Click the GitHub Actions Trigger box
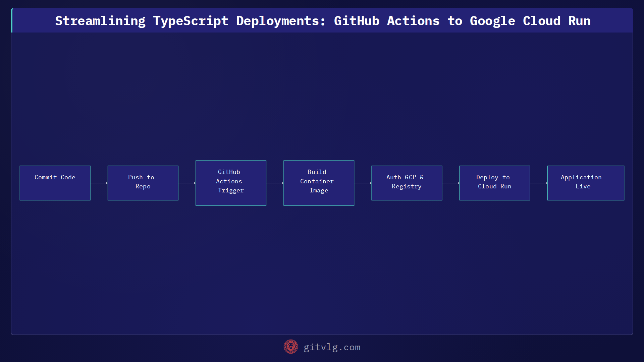 231,183
